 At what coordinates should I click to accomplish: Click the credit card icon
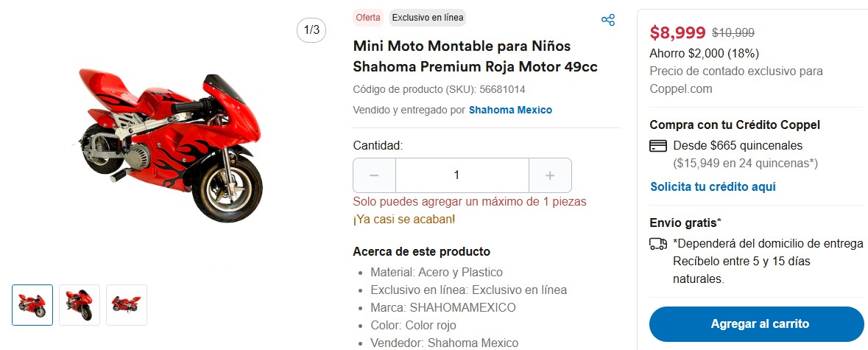tap(658, 146)
